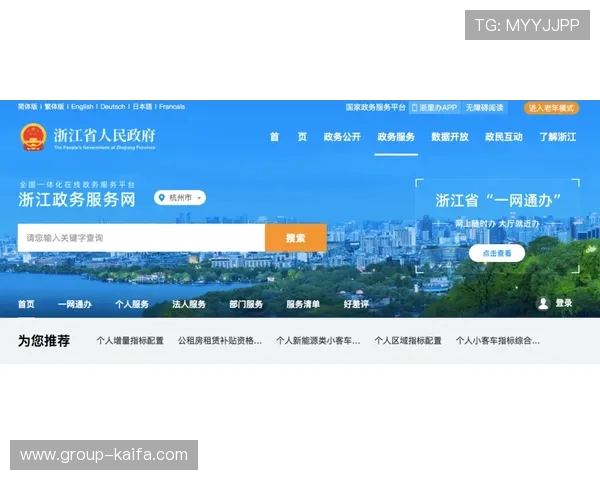Click the 浙江政务服务网 heading
This screenshot has width=600, height=480.
click(77, 199)
